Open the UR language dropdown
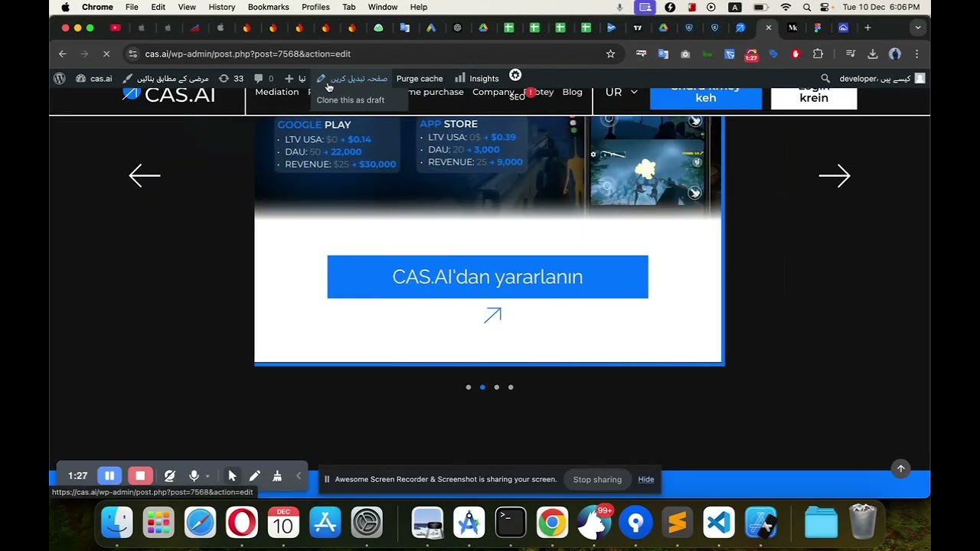 [x=621, y=92]
